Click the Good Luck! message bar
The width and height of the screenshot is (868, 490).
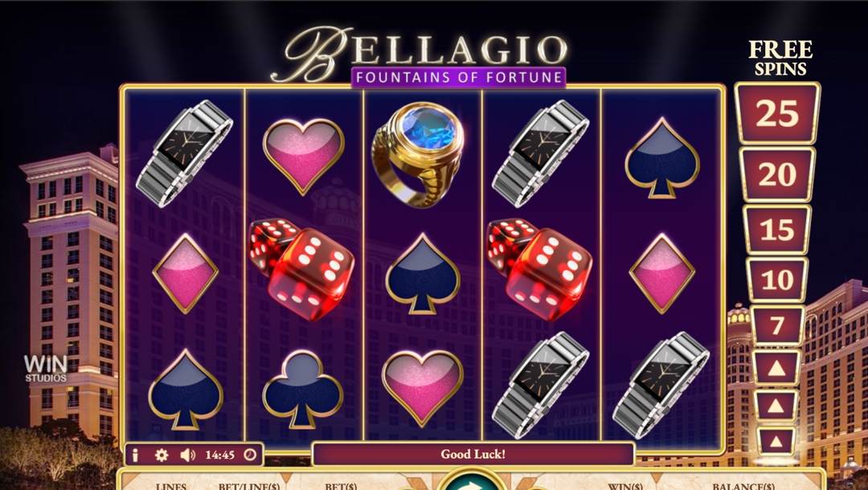(x=473, y=455)
